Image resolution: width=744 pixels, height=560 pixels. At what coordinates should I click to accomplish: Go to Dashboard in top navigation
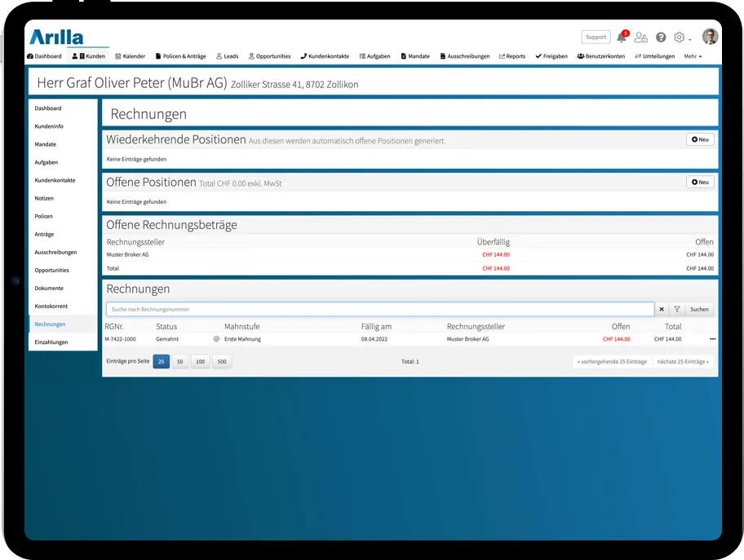tap(45, 56)
